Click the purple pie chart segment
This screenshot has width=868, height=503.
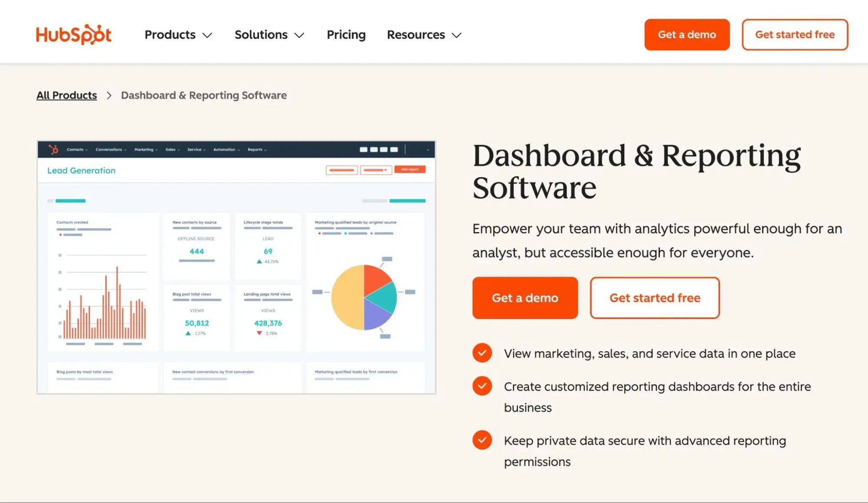point(376,314)
